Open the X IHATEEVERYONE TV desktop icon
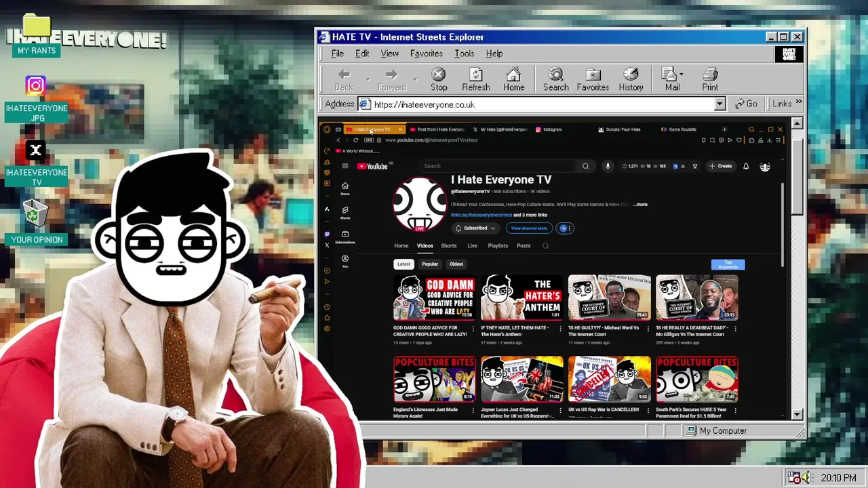 coord(37,163)
